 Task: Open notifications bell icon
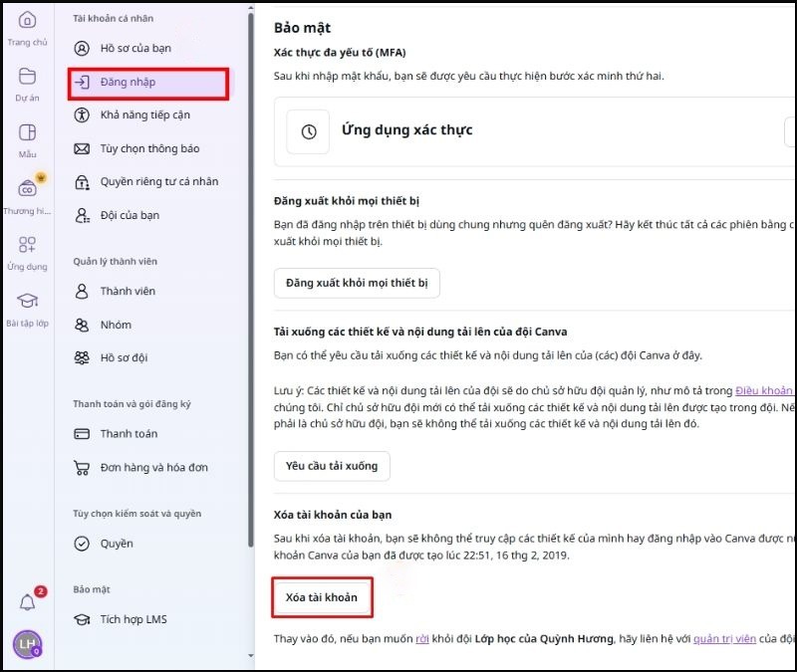[x=27, y=603]
